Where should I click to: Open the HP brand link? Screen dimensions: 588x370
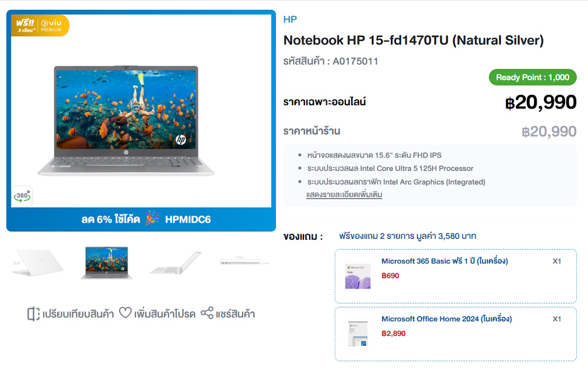click(x=290, y=20)
